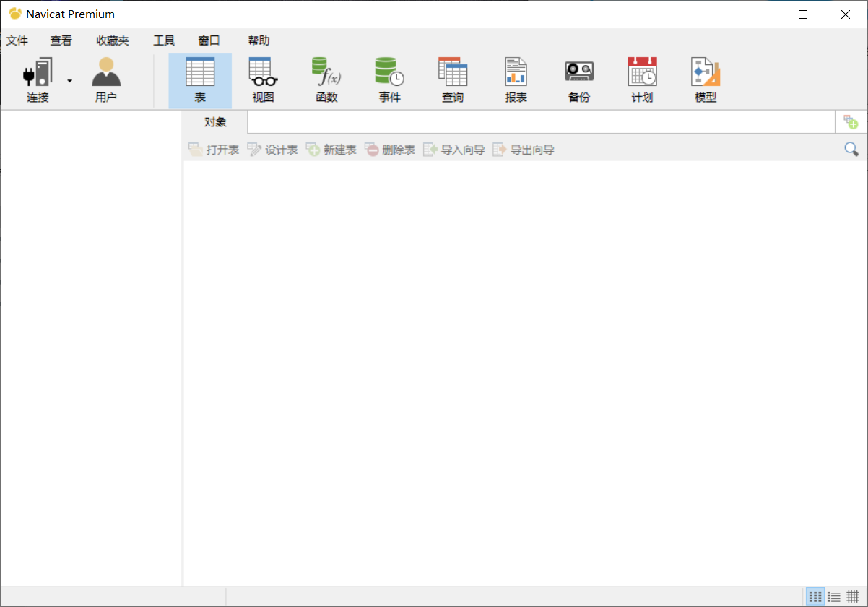The height and width of the screenshot is (607, 868).
Task: Click the 删除表 button
Action: [x=390, y=150]
